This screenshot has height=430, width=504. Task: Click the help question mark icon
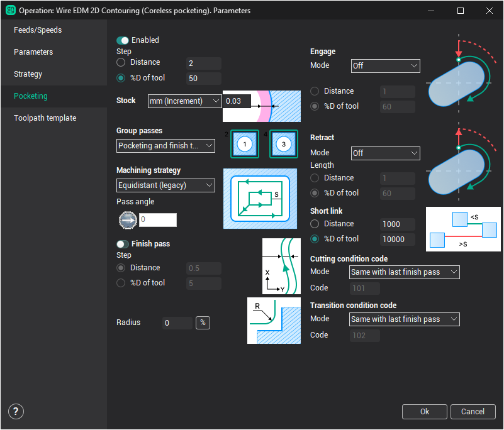(16, 412)
